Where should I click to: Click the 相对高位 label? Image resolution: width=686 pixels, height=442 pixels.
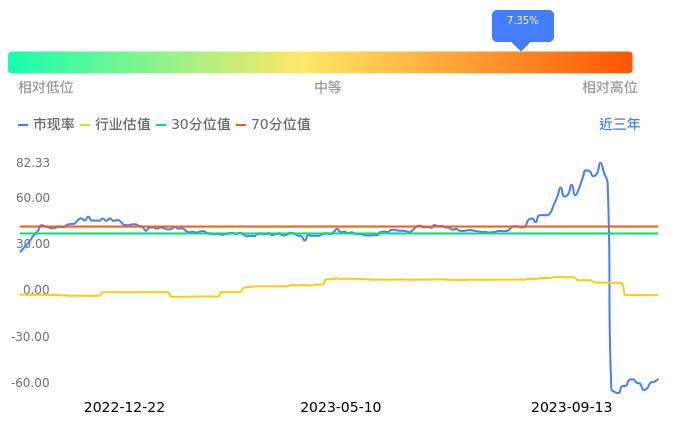[x=609, y=88]
